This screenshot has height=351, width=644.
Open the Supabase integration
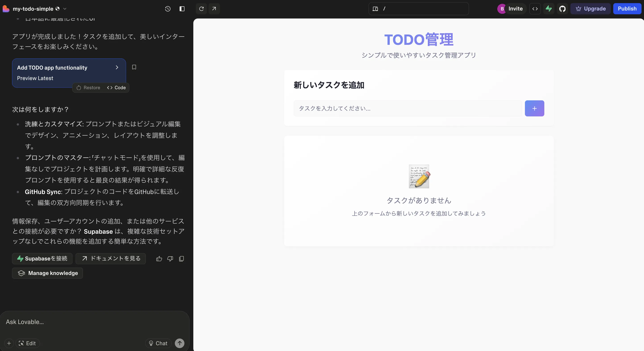point(549,9)
